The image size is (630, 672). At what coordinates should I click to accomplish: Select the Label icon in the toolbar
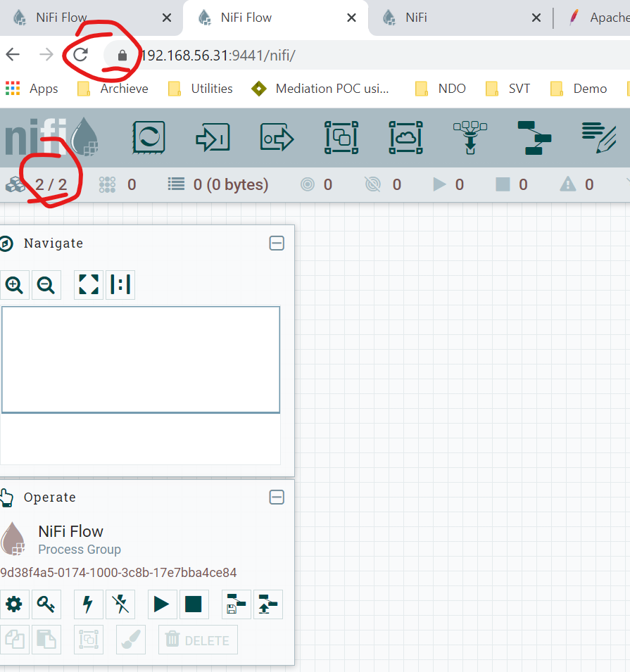(599, 138)
